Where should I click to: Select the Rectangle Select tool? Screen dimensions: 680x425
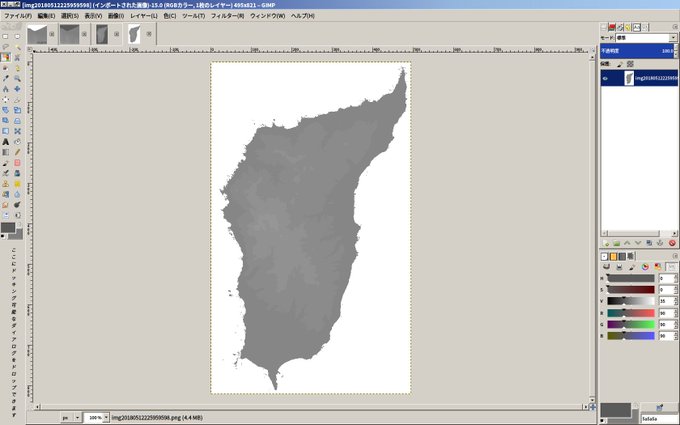[6, 37]
